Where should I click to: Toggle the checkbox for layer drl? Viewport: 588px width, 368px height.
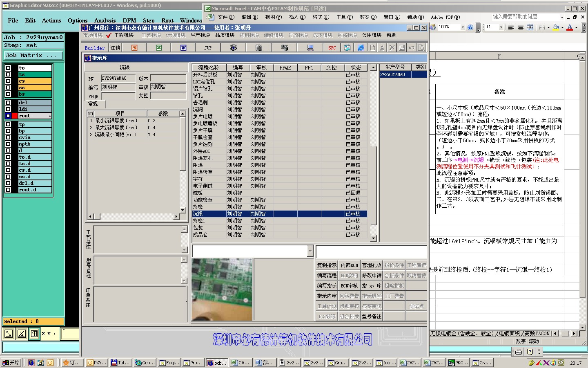pos(8,103)
